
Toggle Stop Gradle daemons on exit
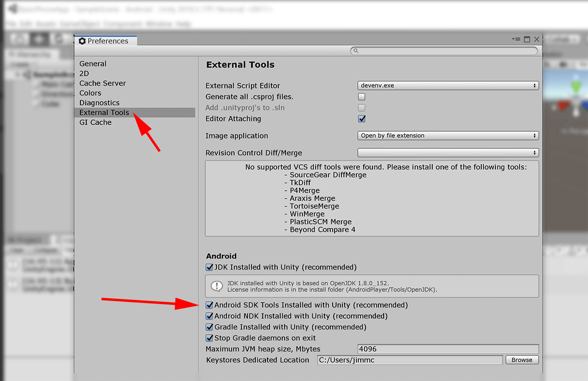(209, 338)
